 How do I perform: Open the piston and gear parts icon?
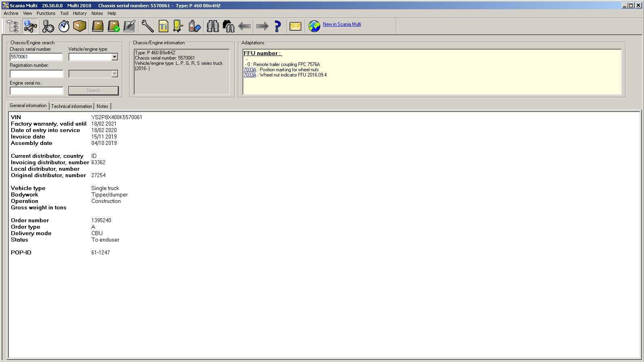pyautogui.click(x=48, y=27)
